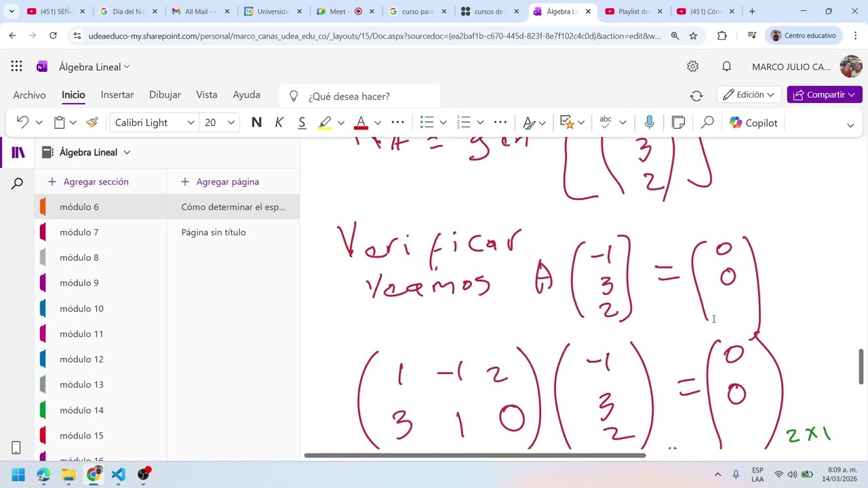Open the Windows Start menu
868x488 pixels.
[x=18, y=474]
